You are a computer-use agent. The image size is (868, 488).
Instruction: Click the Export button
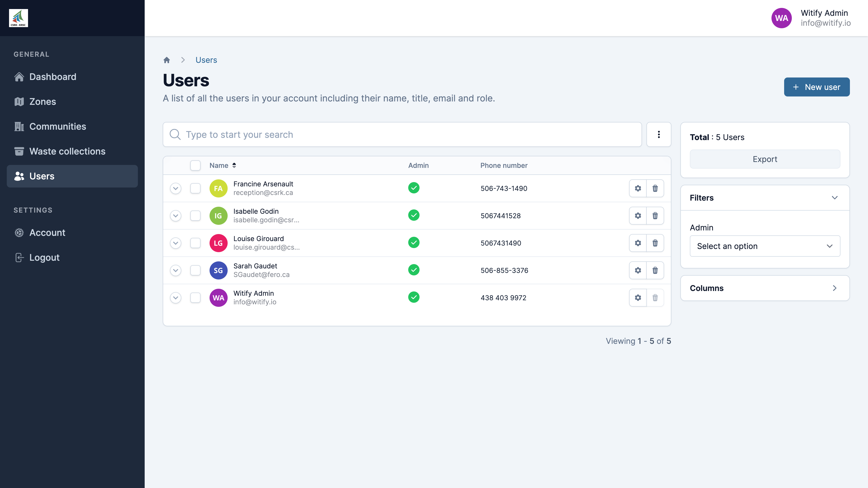coord(764,159)
